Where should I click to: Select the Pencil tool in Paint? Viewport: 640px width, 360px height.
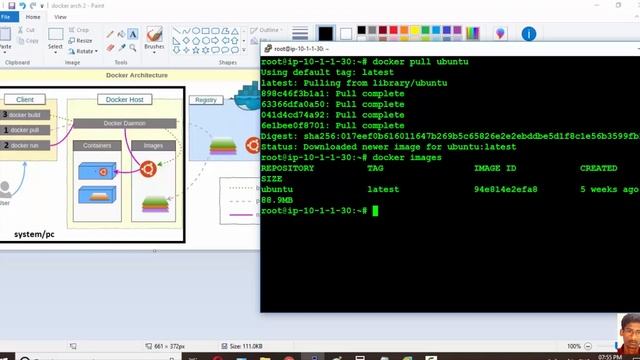[x=110, y=35]
